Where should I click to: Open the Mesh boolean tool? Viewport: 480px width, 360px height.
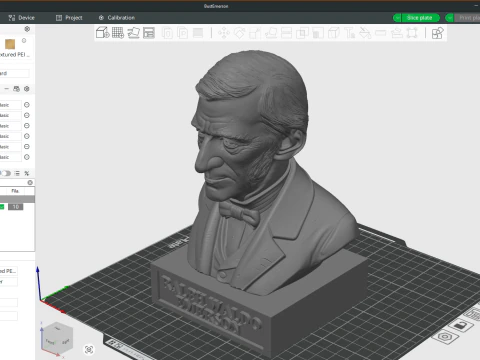click(302, 33)
